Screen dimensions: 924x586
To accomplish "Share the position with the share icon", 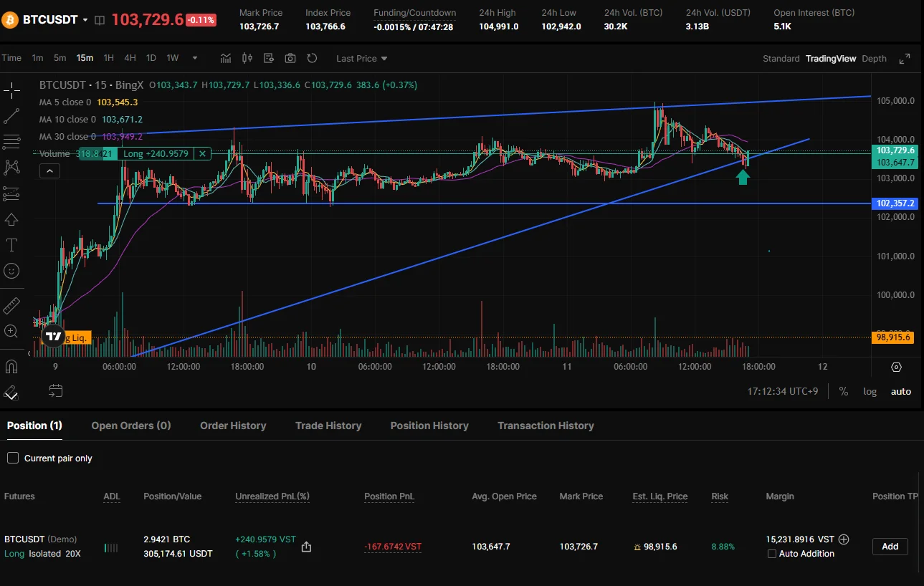I will [306, 547].
